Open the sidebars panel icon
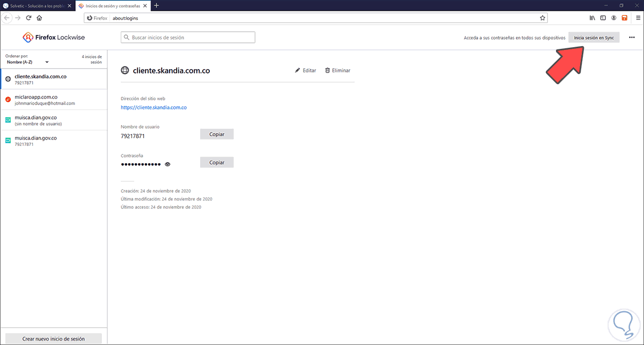Screen dimensions: 644x345 (603, 18)
